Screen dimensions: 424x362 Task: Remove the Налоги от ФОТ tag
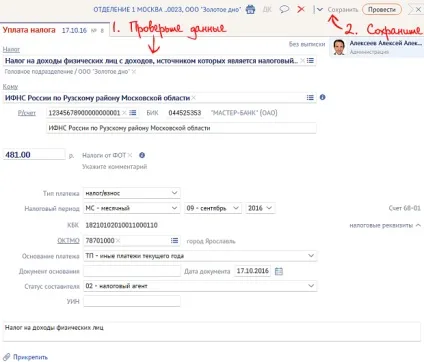click(130, 155)
